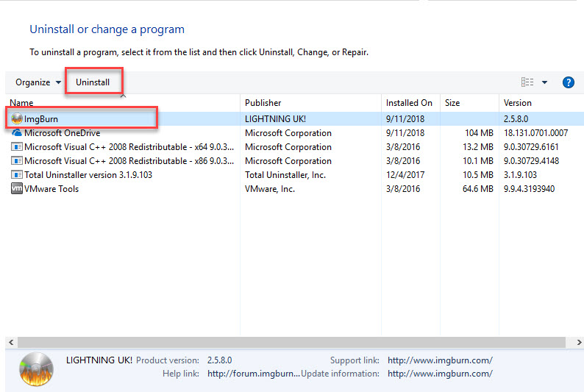Click the 13.2 MB size cell
The height and width of the screenshot is (392, 584).
(x=478, y=147)
